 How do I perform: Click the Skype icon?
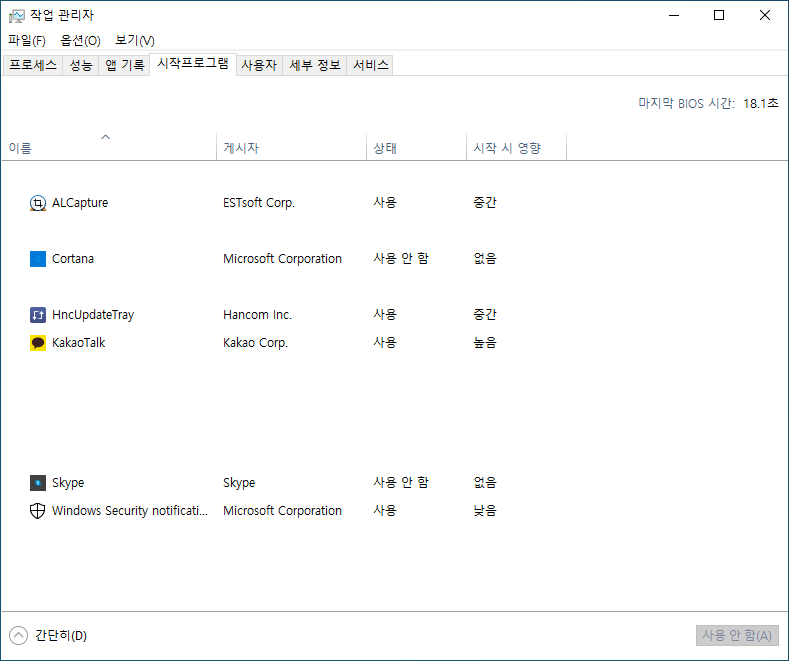pyautogui.click(x=38, y=483)
